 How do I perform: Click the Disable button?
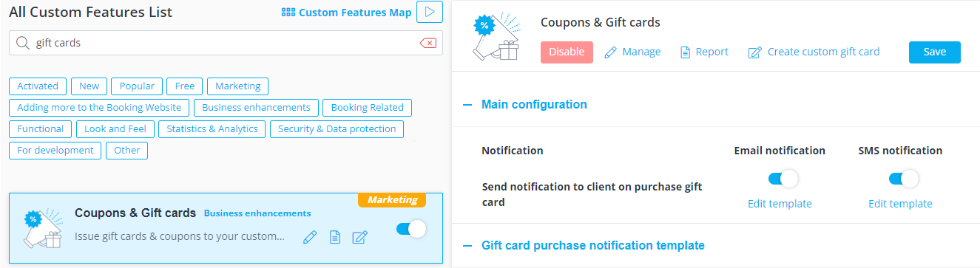567,52
